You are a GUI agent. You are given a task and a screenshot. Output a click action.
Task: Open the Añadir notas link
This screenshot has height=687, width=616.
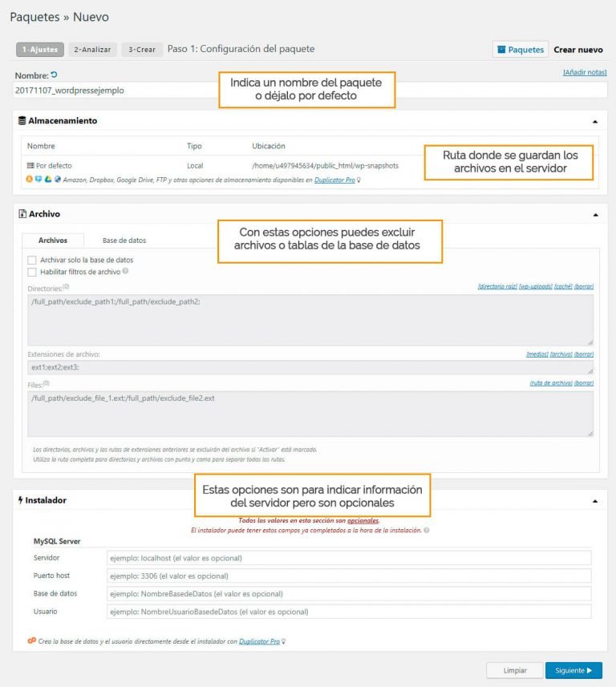(585, 73)
